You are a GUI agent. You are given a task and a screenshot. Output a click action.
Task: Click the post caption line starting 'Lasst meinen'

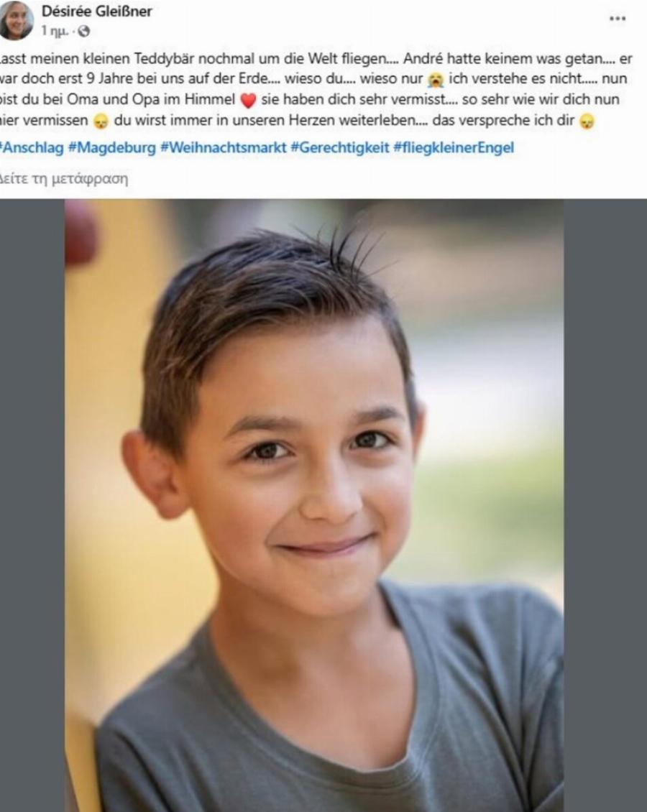(x=316, y=58)
